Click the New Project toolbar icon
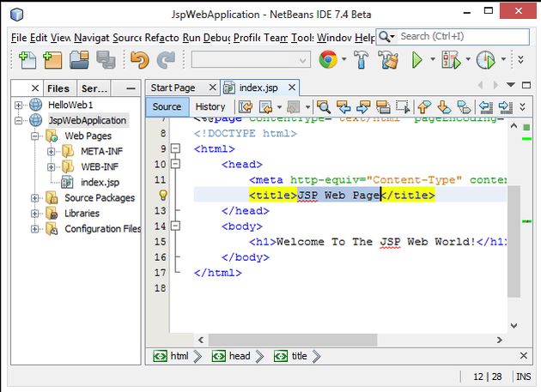541x392 pixels. [53, 60]
